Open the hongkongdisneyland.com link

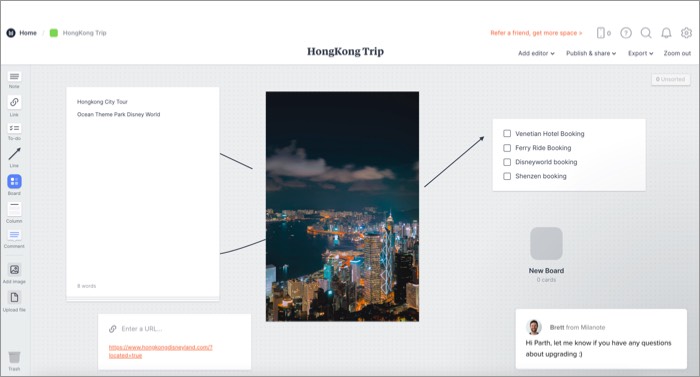point(161,352)
